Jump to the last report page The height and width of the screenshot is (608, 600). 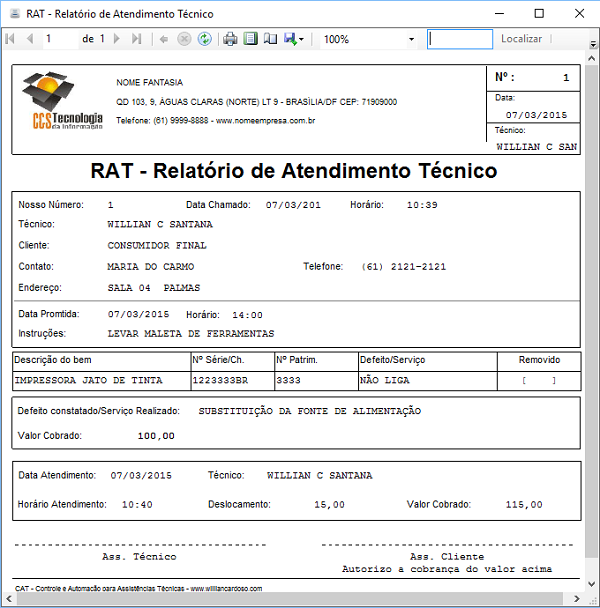coord(136,39)
